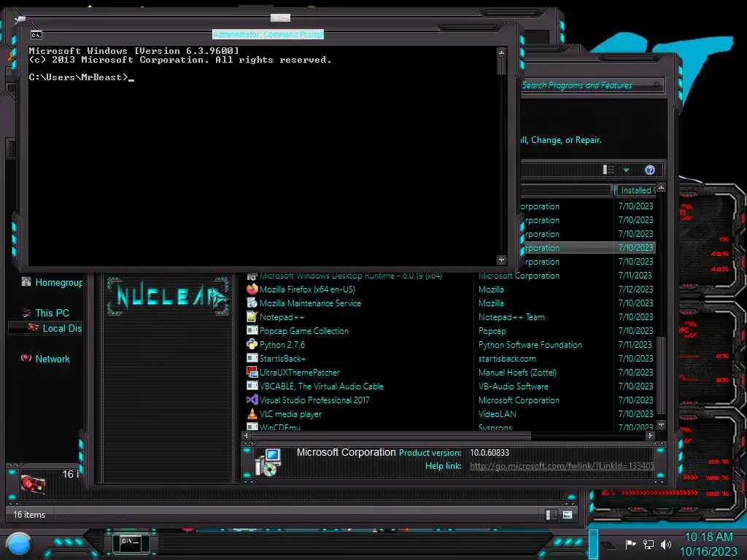Open the go.microsoft.com help link
This screenshot has width=747, height=560.
coord(562,466)
